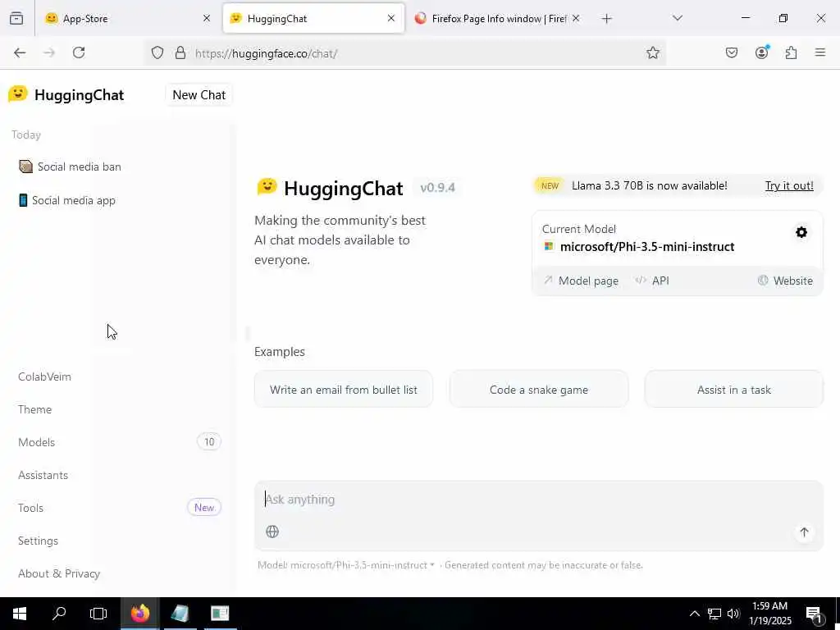840x630 pixels.
Task: Choose Assist in a task example
Action: point(734,390)
